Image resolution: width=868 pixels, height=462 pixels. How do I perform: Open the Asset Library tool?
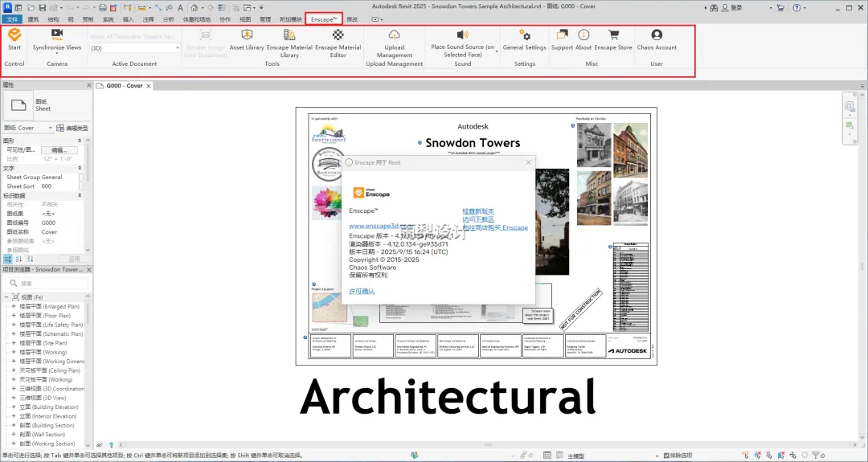point(247,39)
